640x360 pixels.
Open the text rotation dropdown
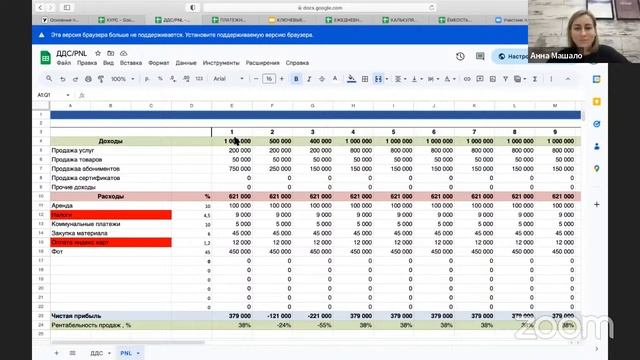(449, 79)
